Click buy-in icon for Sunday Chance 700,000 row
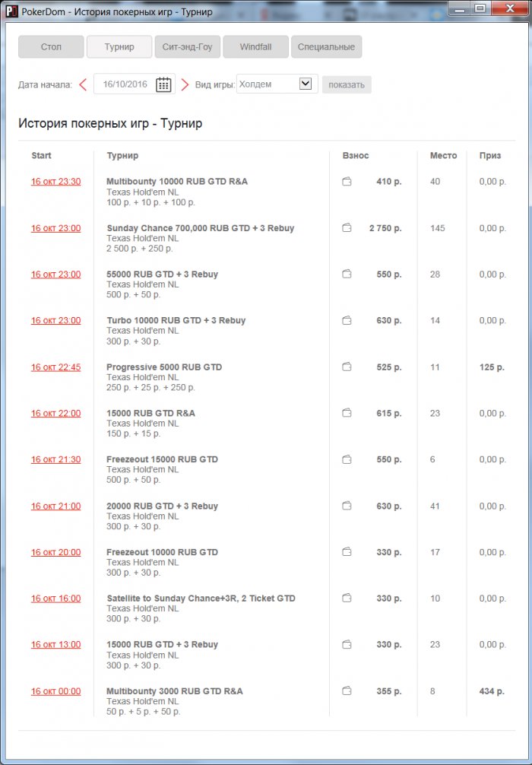 (347, 228)
